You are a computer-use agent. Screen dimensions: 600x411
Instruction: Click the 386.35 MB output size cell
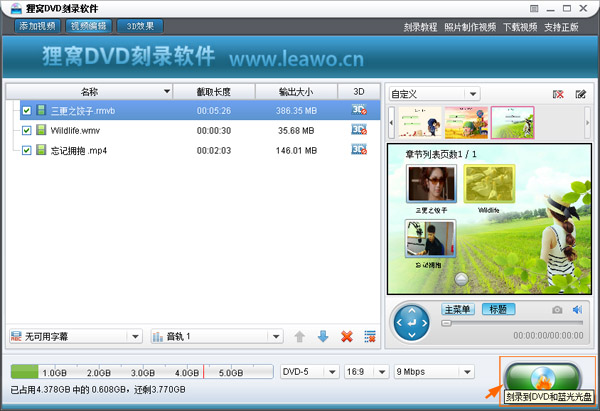click(x=296, y=111)
